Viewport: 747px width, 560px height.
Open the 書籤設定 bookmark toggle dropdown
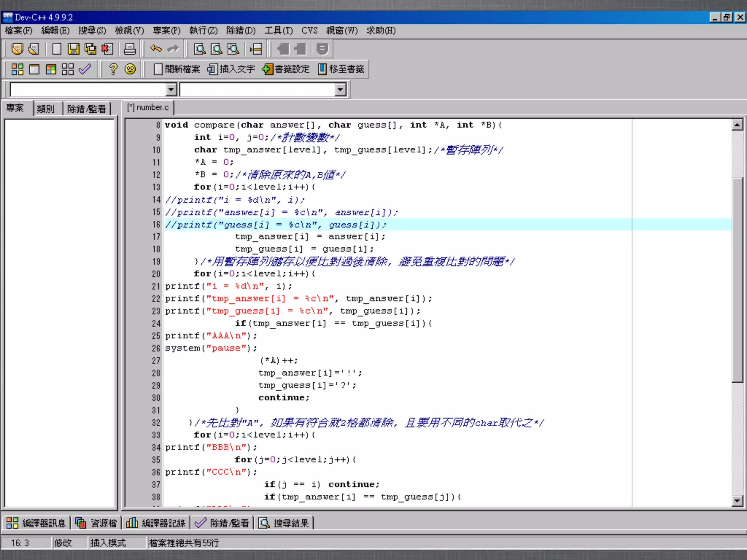pos(286,69)
